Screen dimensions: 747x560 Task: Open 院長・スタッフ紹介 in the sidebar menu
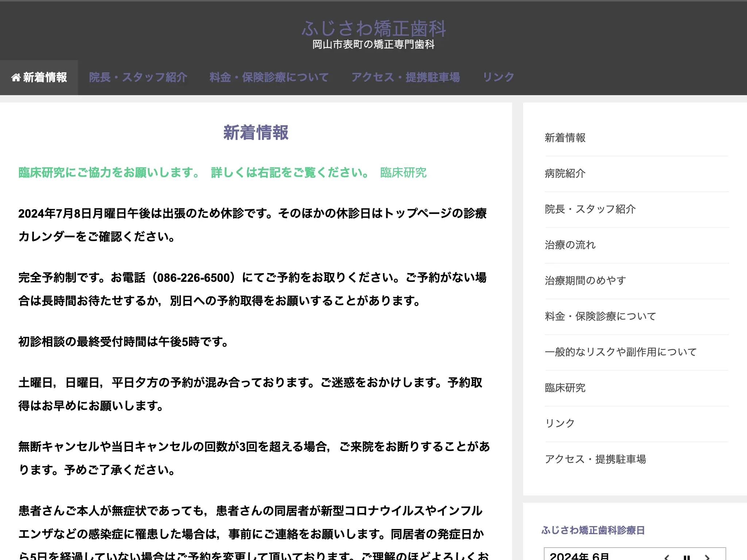point(590,209)
